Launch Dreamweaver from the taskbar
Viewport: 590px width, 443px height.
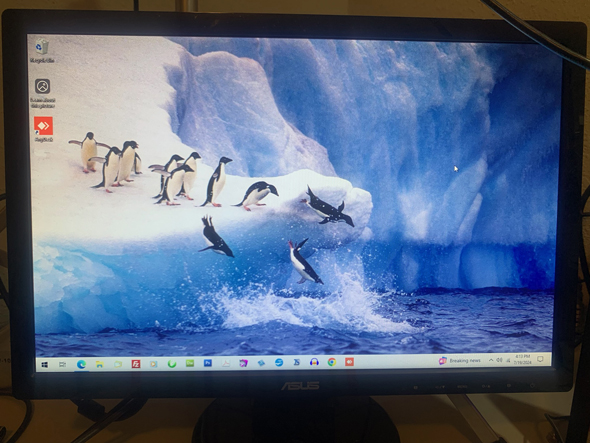[190, 363]
